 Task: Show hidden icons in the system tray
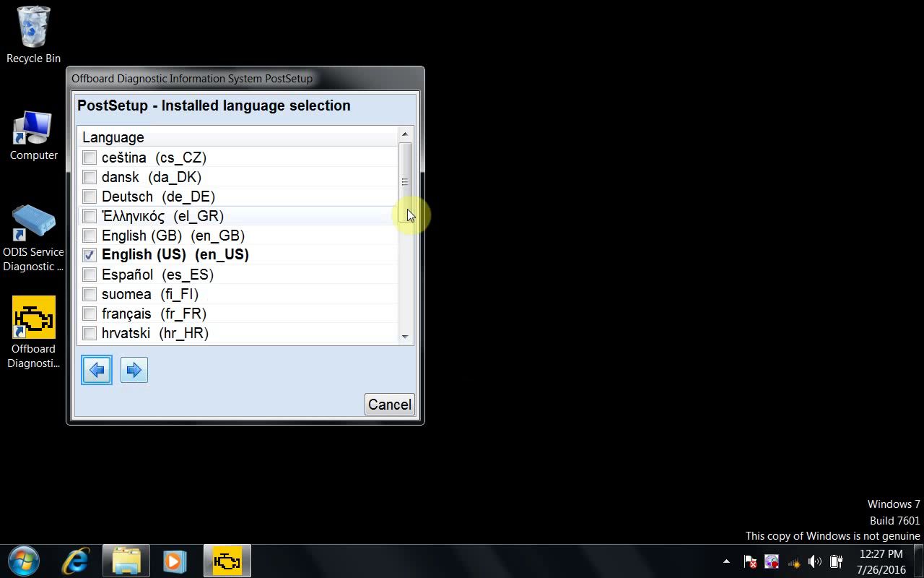(x=726, y=561)
